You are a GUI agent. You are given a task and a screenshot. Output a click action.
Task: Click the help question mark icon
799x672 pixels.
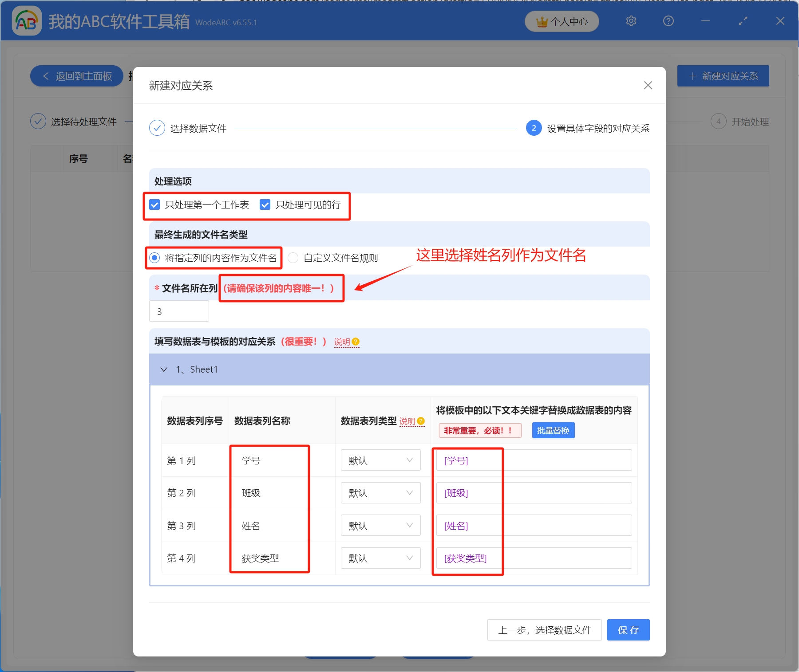point(668,21)
